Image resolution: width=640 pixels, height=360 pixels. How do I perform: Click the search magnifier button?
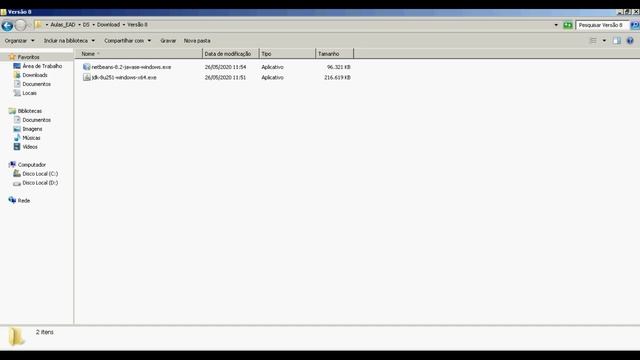(635, 25)
